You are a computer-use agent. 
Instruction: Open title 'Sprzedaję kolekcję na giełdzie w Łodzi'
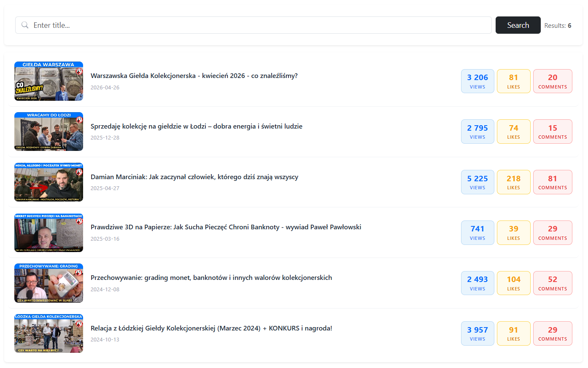click(197, 126)
